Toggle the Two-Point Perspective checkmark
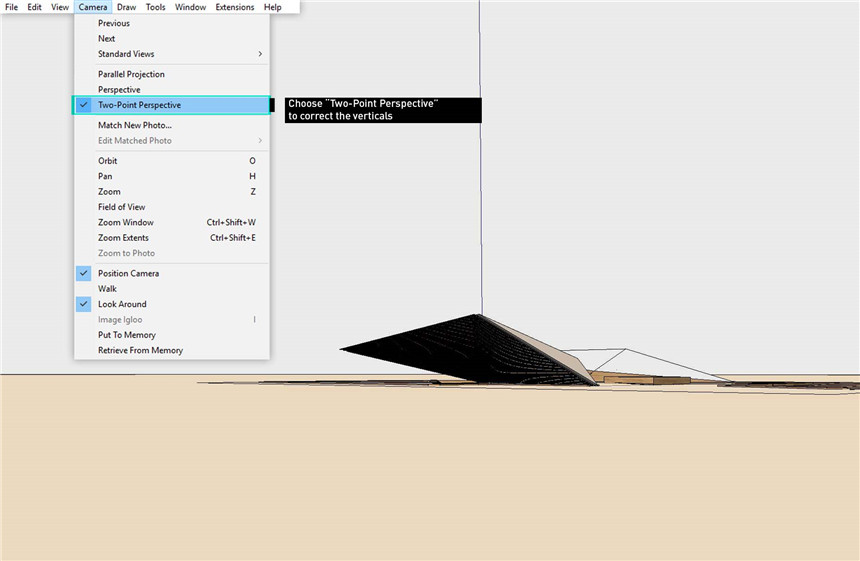Image resolution: width=860 pixels, height=561 pixels. coord(139,105)
